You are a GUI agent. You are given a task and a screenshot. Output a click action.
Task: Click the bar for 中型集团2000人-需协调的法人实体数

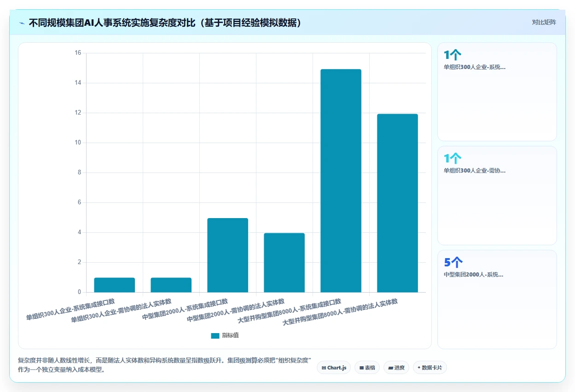[x=284, y=263]
